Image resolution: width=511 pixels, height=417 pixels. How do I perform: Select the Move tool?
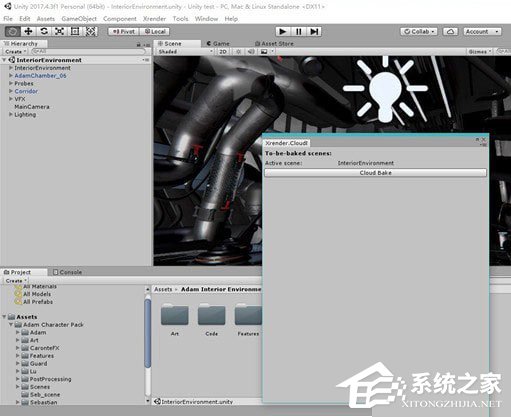(x=28, y=32)
